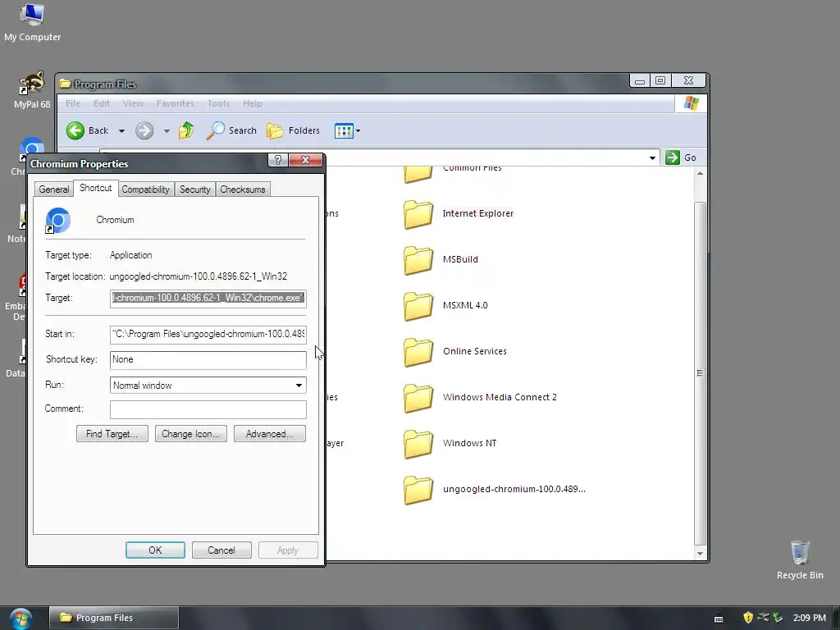Click the Start in input field
Viewport: 840px width, 630px height.
208,334
